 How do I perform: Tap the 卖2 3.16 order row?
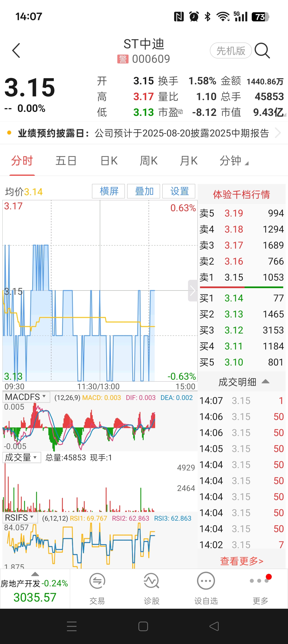pyautogui.click(x=242, y=261)
